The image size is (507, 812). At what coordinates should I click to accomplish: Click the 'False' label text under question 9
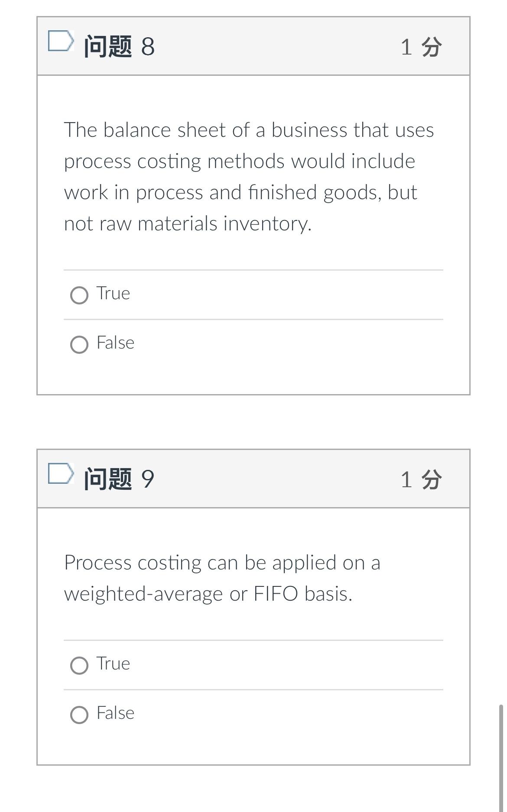point(115,712)
